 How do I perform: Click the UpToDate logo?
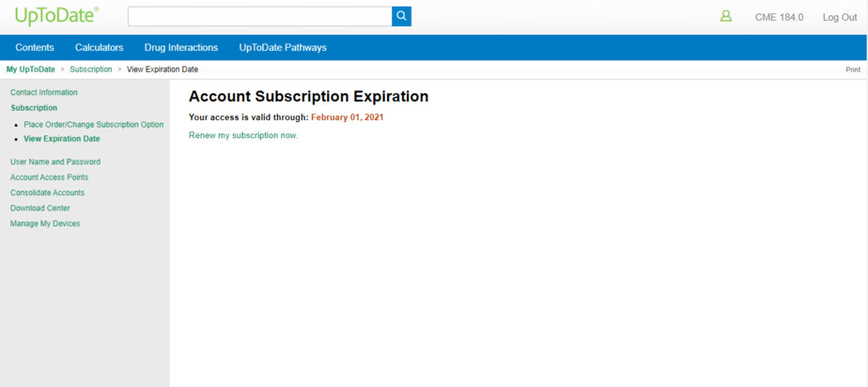56,16
